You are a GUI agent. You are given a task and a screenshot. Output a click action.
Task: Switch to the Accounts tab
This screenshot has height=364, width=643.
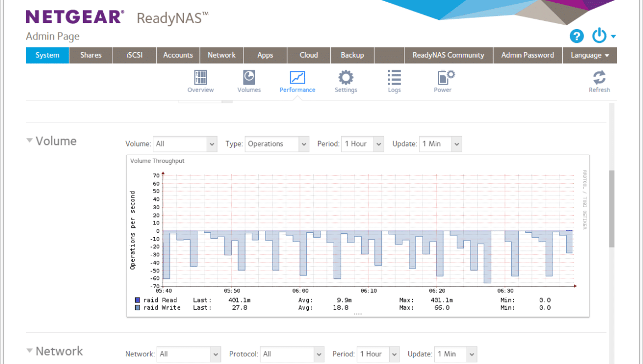(178, 55)
